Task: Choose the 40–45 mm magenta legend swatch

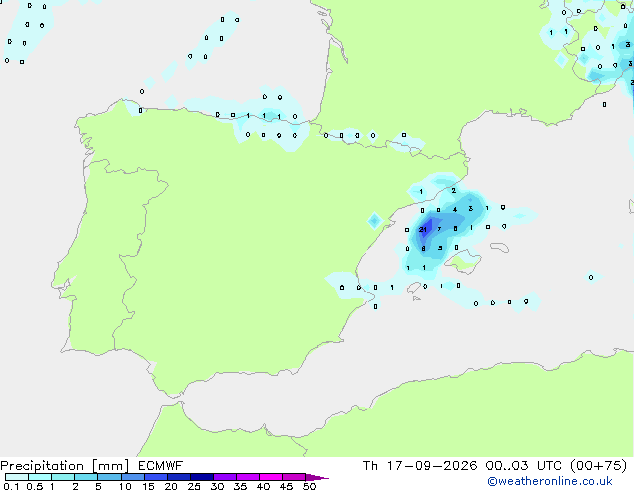Action: coord(271,477)
